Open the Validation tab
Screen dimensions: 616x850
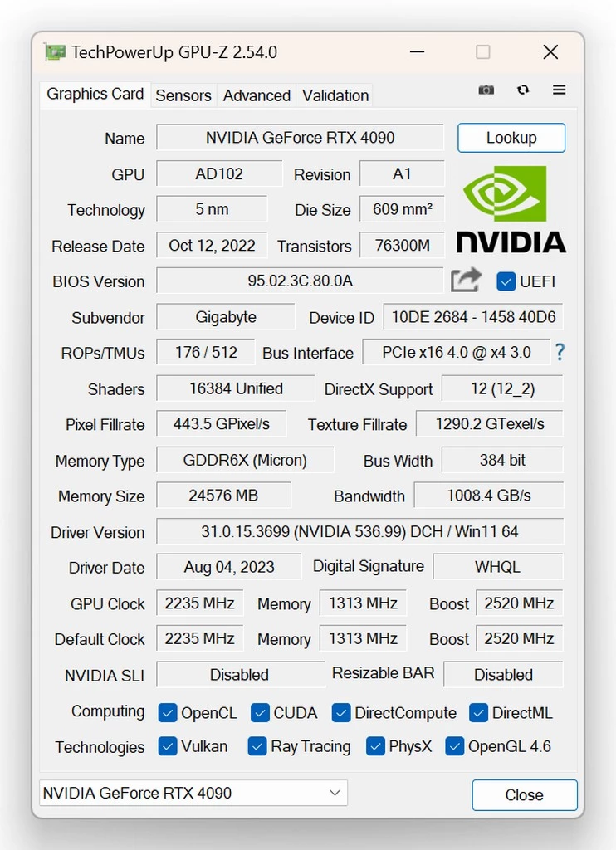tap(335, 95)
